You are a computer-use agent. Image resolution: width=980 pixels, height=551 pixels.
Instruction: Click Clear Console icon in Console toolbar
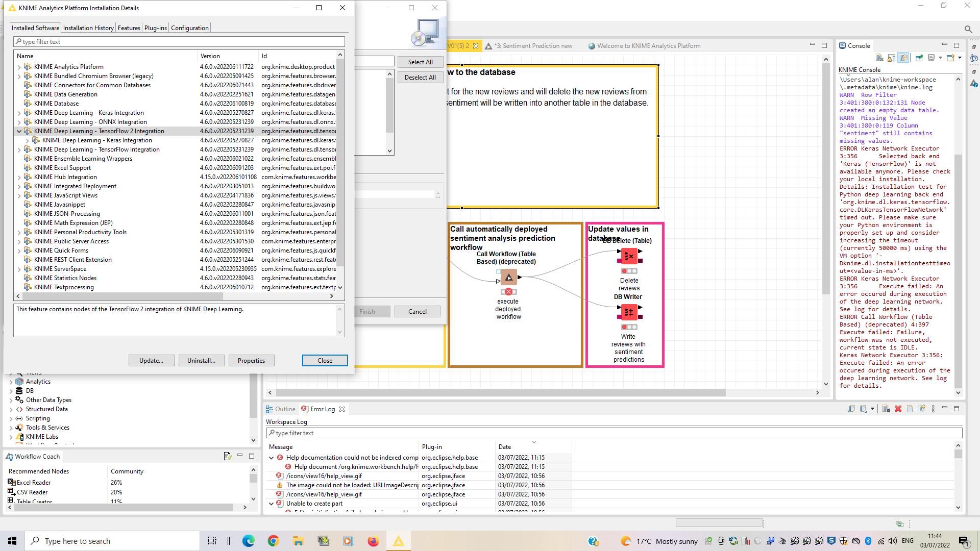click(879, 58)
